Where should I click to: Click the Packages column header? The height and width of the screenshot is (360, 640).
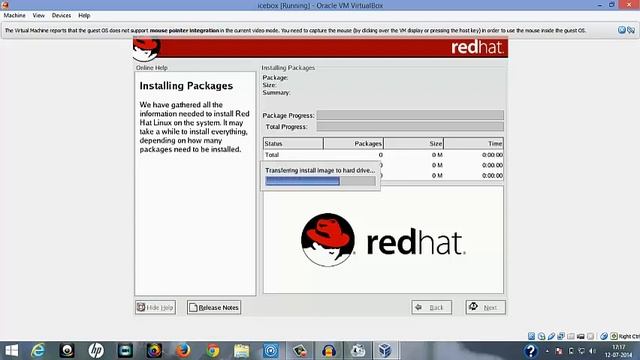pyautogui.click(x=353, y=143)
